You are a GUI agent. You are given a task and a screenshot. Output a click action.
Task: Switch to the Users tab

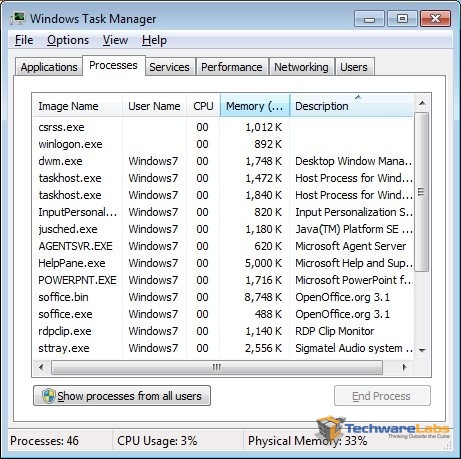click(354, 67)
